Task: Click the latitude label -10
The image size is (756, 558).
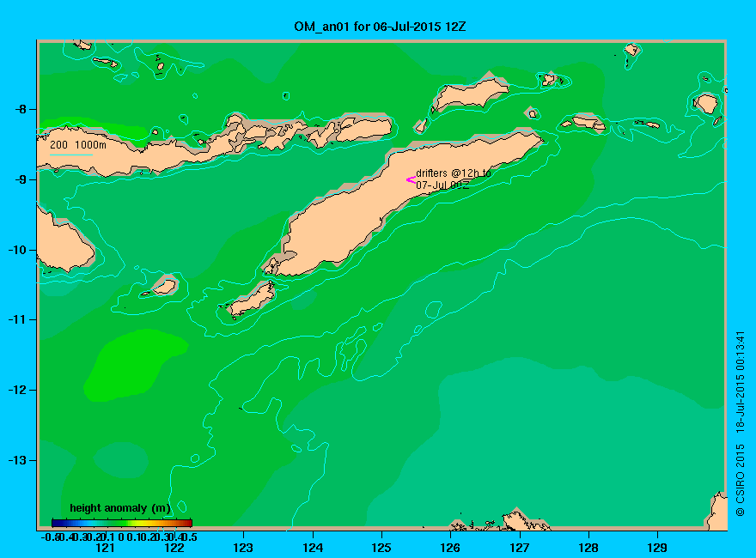Action: tap(17, 250)
